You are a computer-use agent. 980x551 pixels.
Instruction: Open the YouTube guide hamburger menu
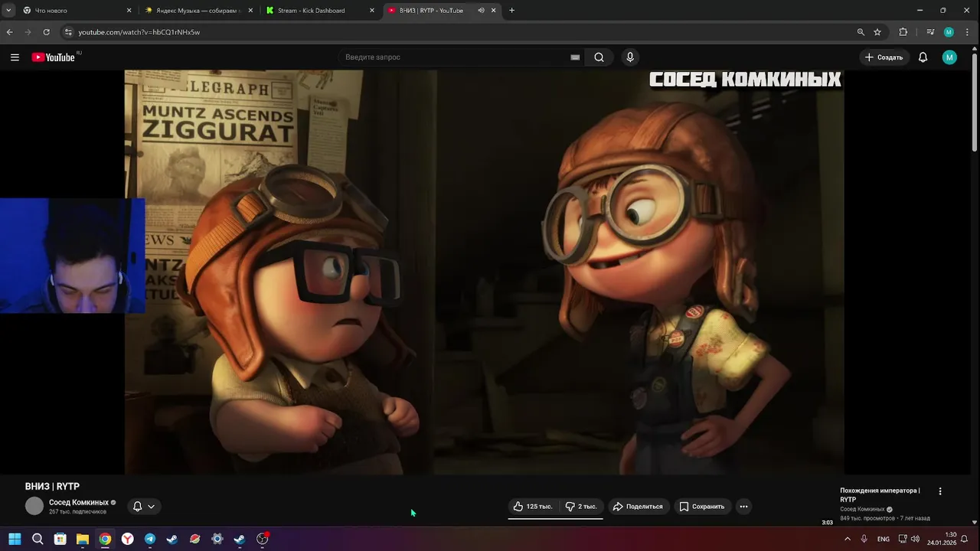click(x=15, y=57)
